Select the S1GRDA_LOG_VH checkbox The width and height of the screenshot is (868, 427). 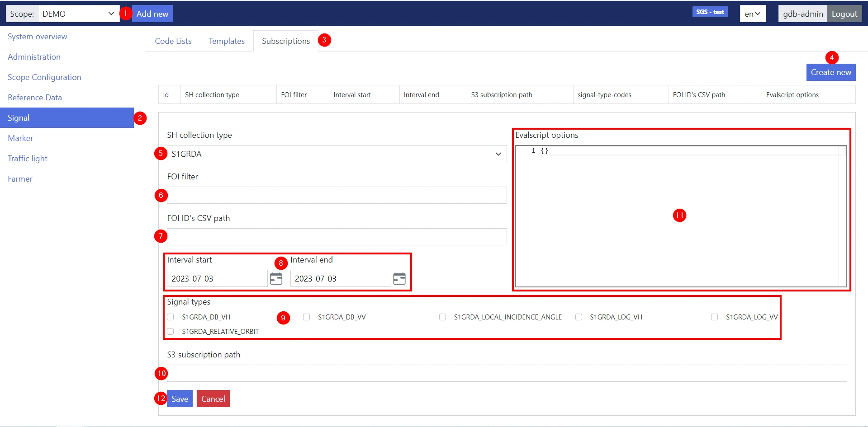[579, 317]
